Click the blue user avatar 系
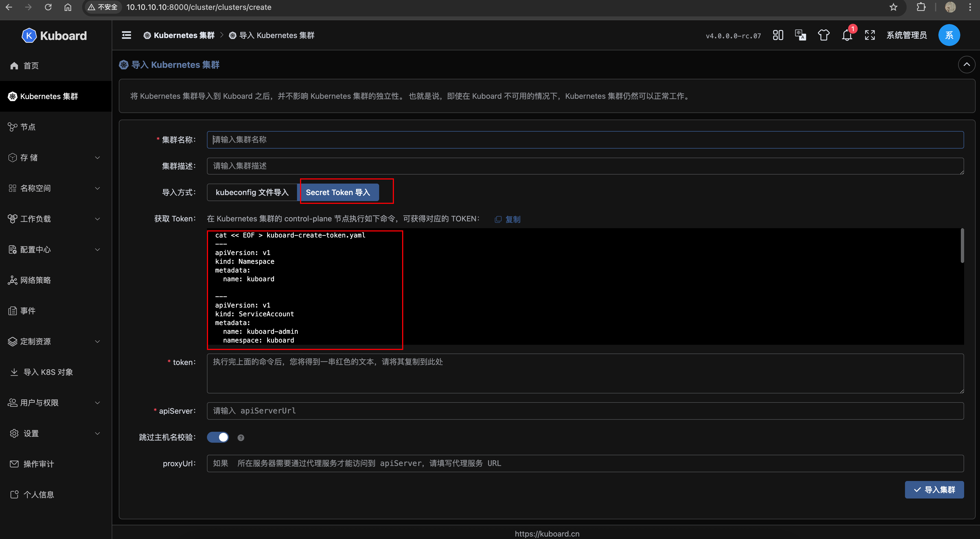Image resolution: width=980 pixels, height=539 pixels. [x=949, y=35]
